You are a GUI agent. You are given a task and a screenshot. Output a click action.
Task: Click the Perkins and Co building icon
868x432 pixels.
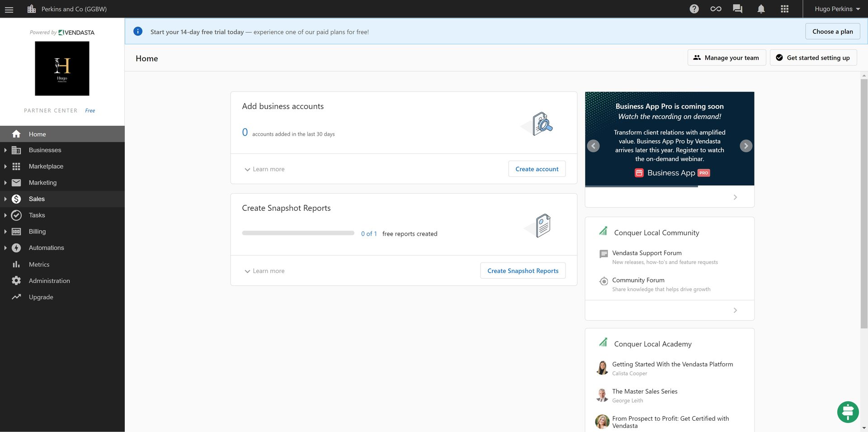(x=32, y=9)
